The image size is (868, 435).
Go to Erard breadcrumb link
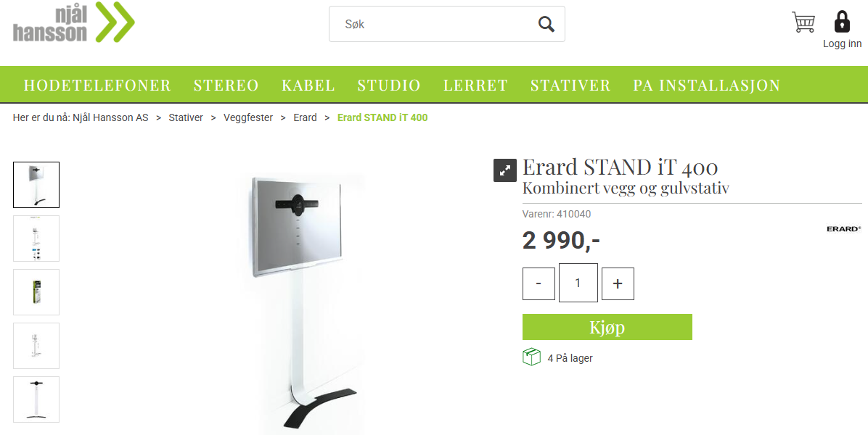point(305,117)
